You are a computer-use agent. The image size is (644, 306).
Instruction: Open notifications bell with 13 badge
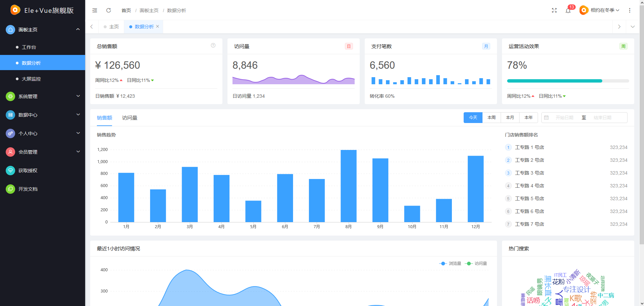point(568,10)
